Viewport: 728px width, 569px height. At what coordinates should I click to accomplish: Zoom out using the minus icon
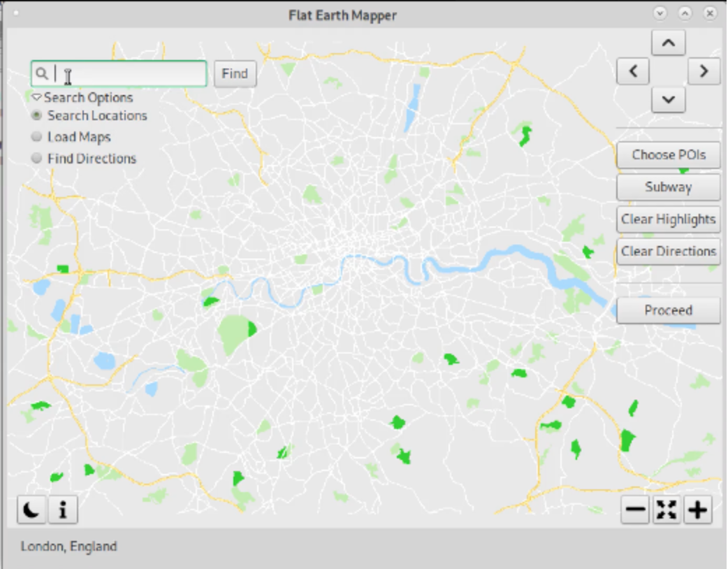[635, 510]
